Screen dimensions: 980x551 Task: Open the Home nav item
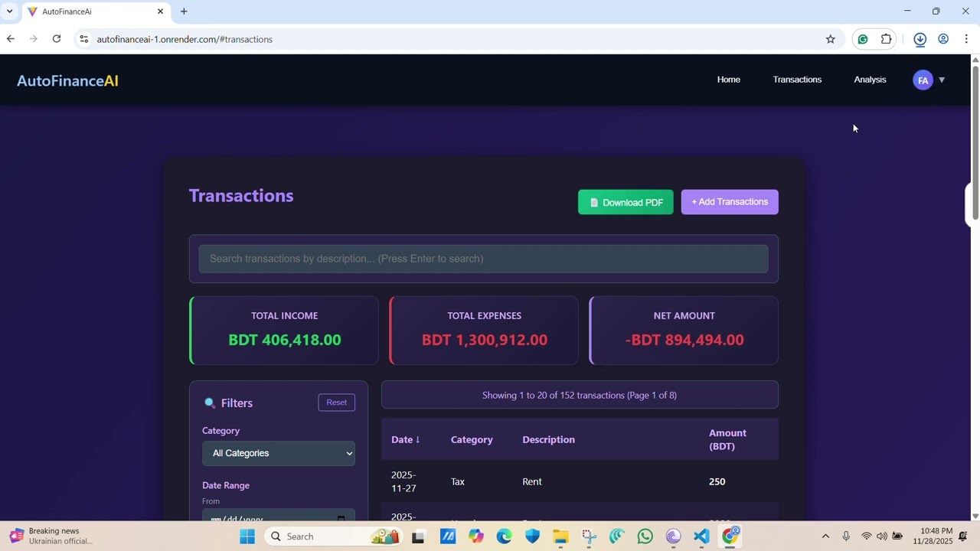coord(729,80)
